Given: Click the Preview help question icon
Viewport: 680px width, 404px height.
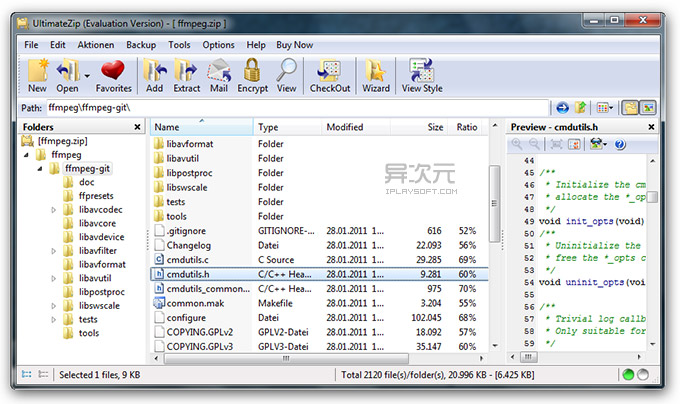Looking at the screenshot, I should pos(620,144).
